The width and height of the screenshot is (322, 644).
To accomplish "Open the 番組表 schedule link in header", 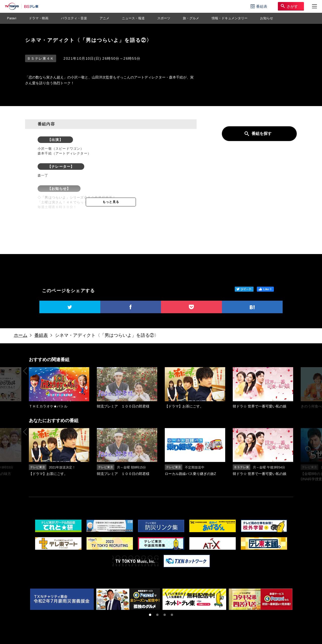I will (259, 7).
